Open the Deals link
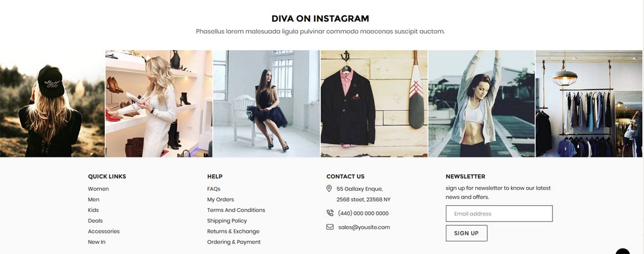The width and height of the screenshot is (644, 254). coord(95,221)
